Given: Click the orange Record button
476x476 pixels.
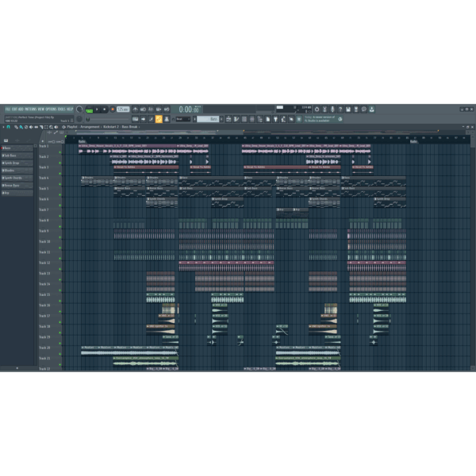Looking at the screenshot, I should point(113,109).
